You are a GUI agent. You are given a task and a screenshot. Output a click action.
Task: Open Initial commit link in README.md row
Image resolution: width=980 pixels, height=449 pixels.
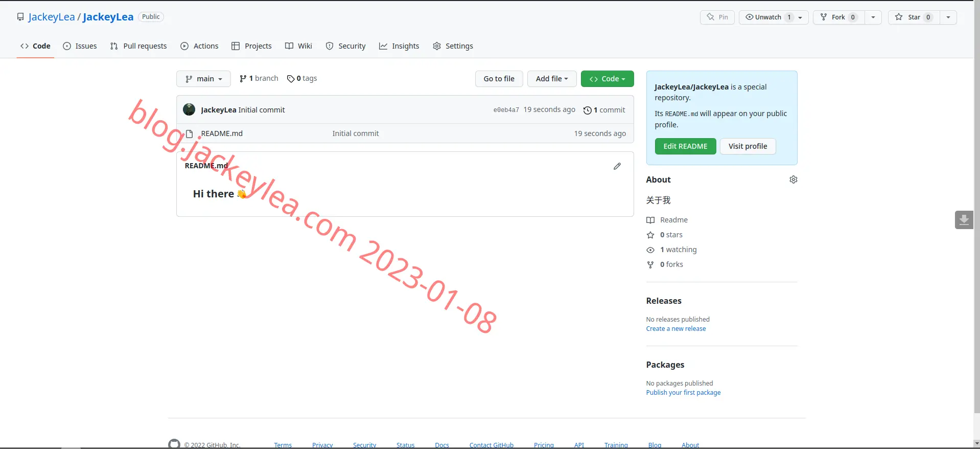[356, 133]
